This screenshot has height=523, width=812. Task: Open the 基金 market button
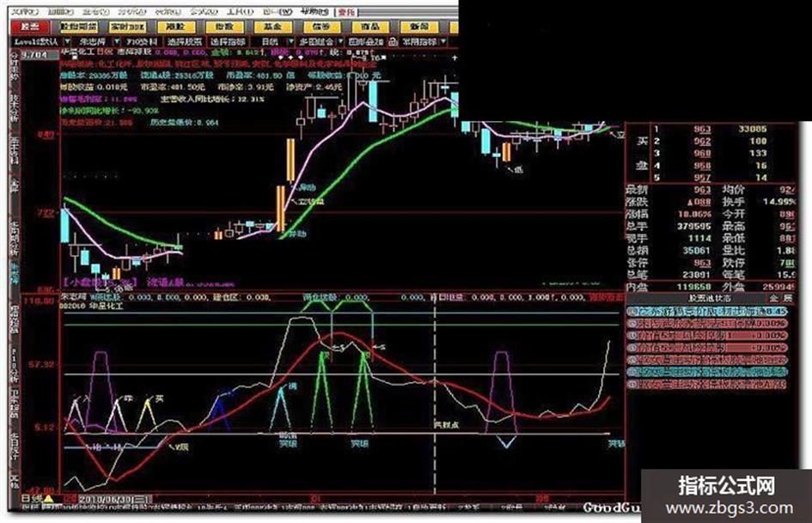click(272, 26)
